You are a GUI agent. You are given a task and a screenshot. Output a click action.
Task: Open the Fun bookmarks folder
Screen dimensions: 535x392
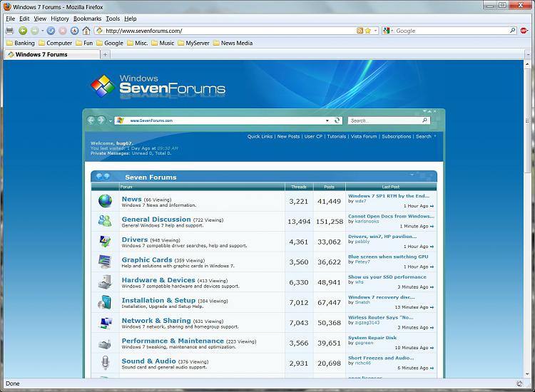84,43
